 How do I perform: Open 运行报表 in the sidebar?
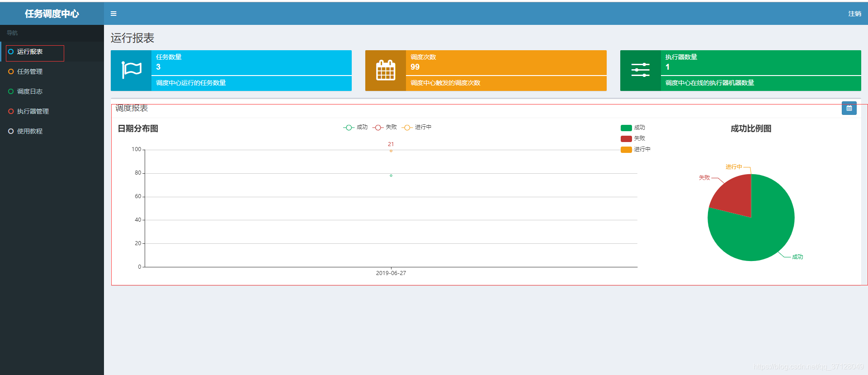pos(52,52)
